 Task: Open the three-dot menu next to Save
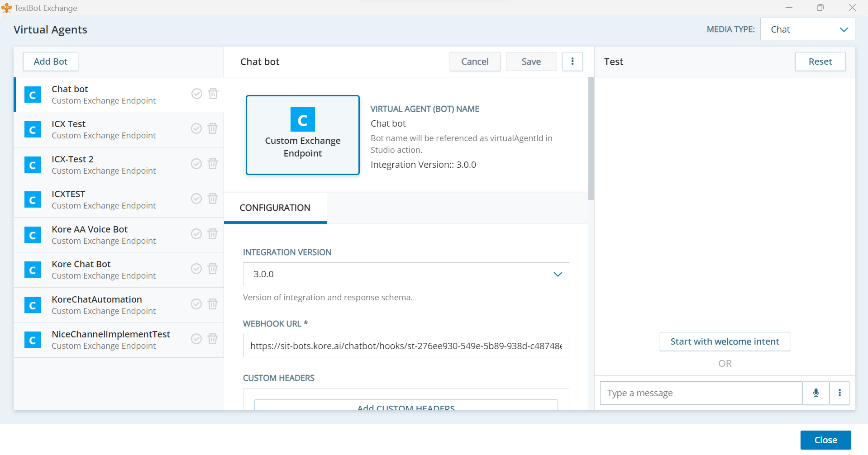click(x=572, y=62)
